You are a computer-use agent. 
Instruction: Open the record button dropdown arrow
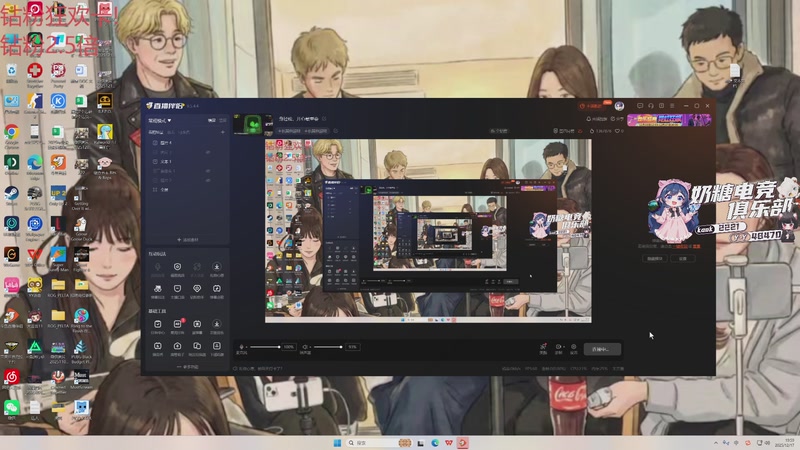coord(564,347)
